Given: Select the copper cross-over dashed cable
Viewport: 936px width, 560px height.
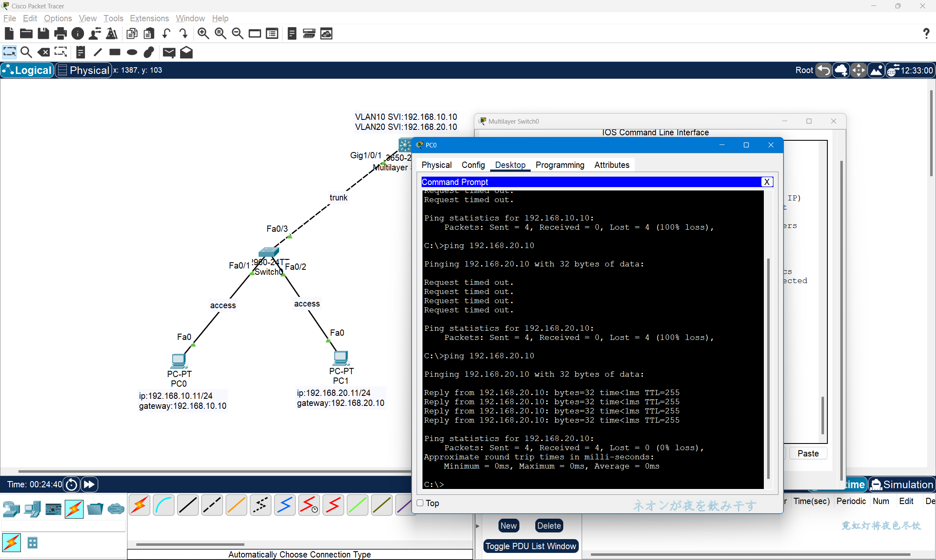Looking at the screenshot, I should (212, 505).
